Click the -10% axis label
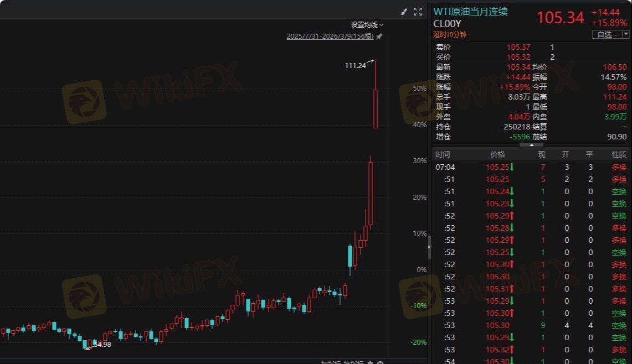Viewport: 632px width, 364px height. [x=419, y=306]
